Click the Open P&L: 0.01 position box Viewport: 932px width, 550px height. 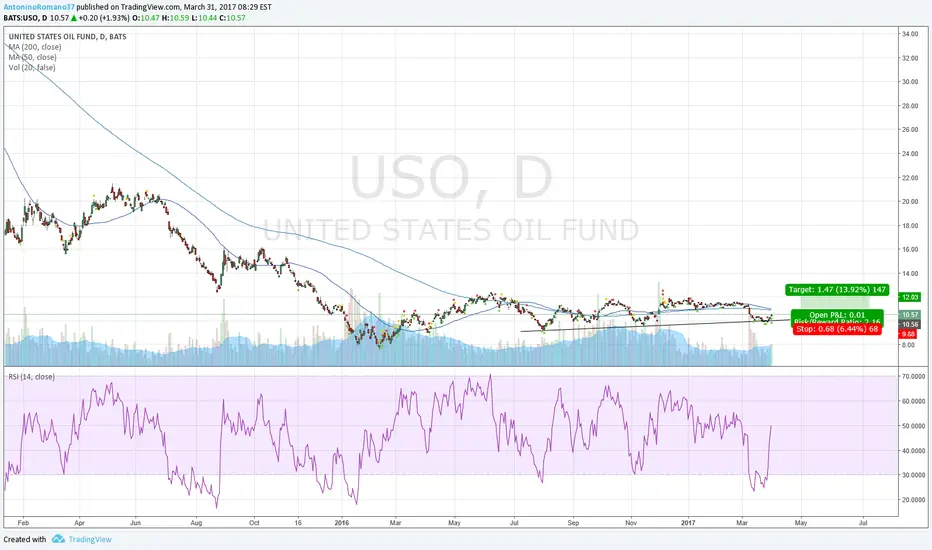837,315
